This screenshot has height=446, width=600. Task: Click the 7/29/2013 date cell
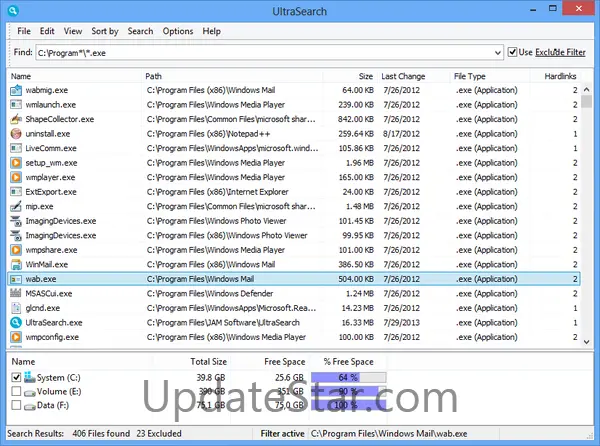pyautogui.click(x=401, y=323)
